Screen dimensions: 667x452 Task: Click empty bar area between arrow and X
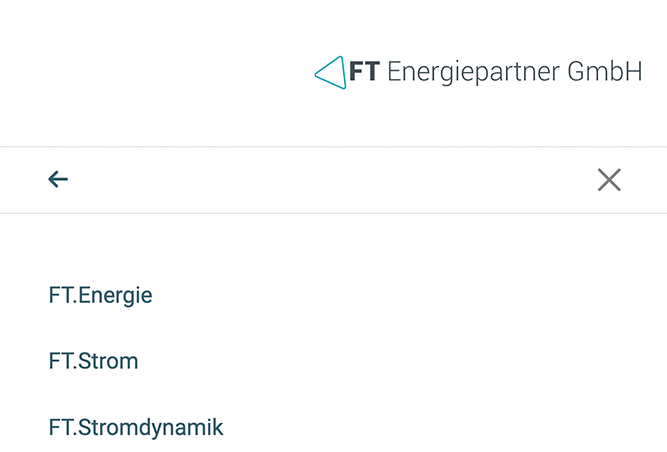(x=332, y=180)
